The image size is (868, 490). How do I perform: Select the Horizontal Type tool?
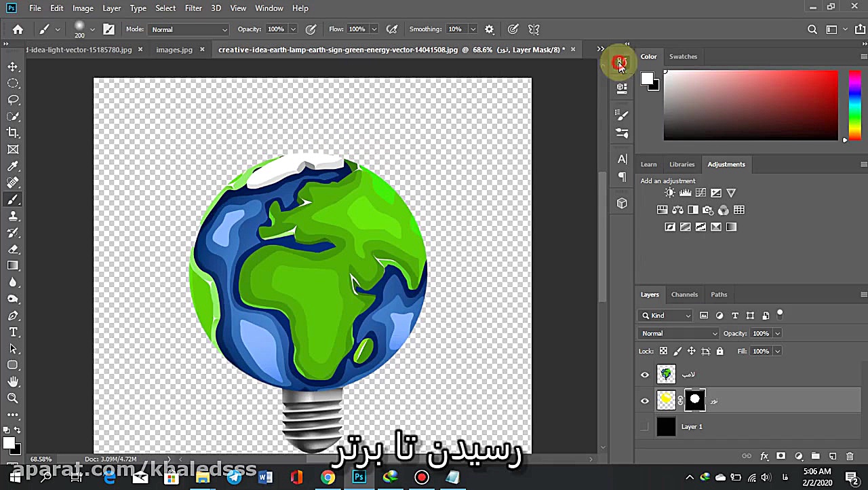coord(13,332)
